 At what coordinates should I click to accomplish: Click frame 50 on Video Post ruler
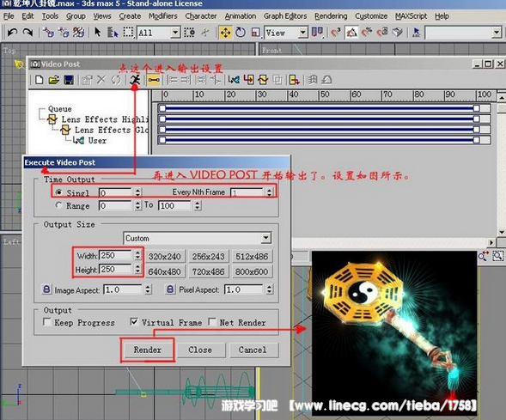[x=324, y=94]
